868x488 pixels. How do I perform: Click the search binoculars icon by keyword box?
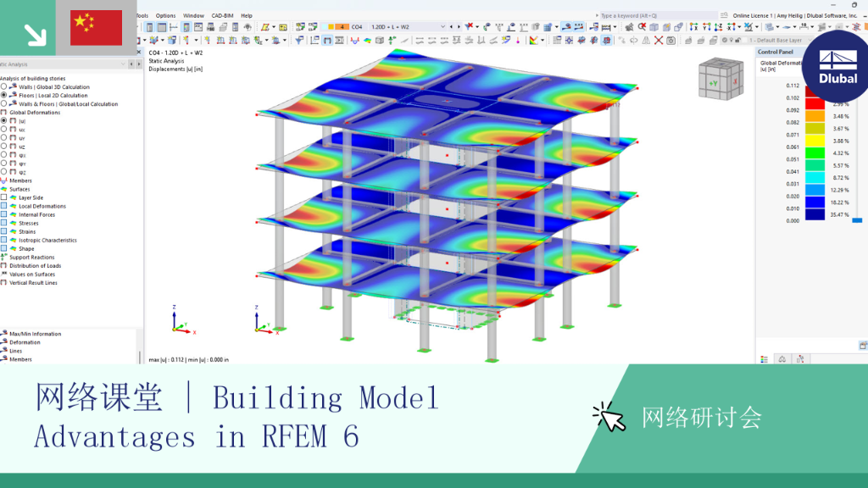pyautogui.click(x=724, y=15)
